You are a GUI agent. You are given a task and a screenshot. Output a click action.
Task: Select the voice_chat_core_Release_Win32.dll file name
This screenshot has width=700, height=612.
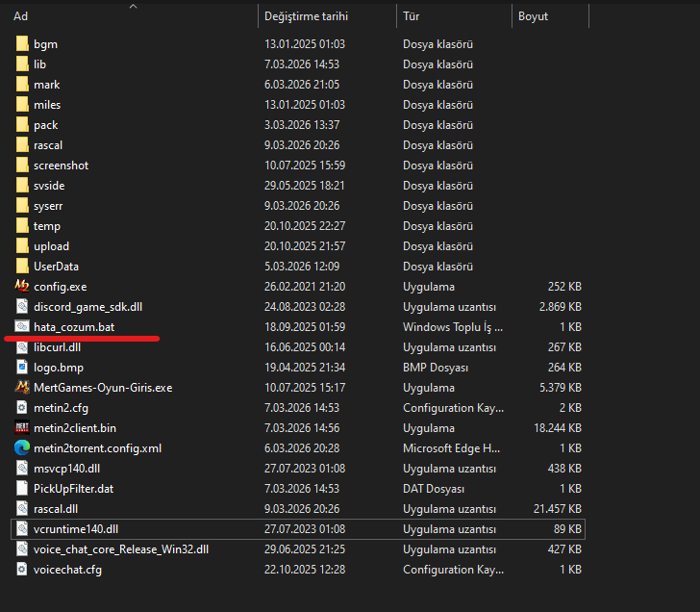pyautogui.click(x=121, y=549)
